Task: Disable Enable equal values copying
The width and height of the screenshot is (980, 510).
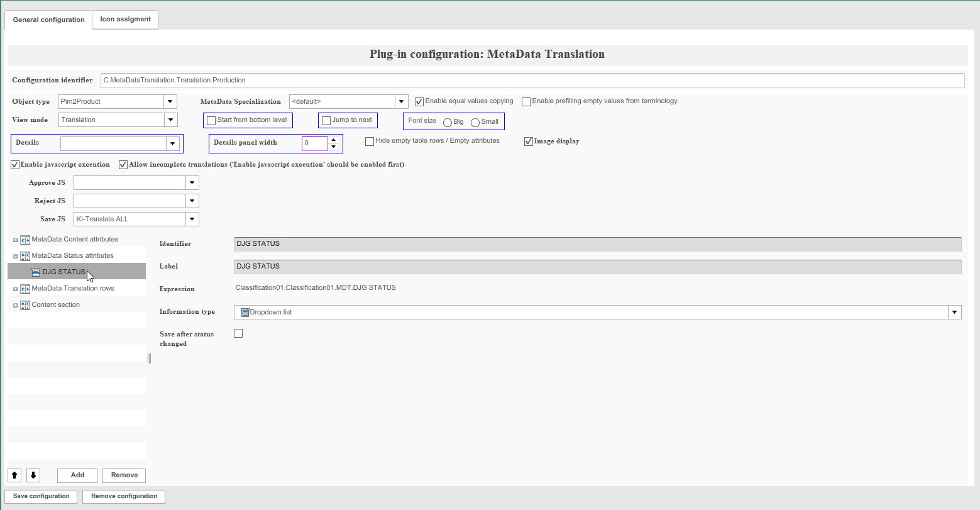Action: 419,101
